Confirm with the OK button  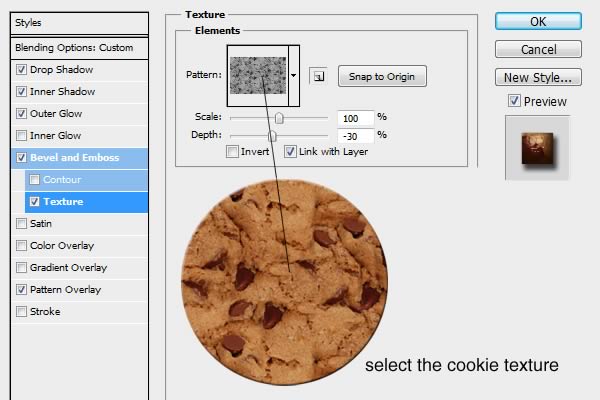click(x=538, y=21)
